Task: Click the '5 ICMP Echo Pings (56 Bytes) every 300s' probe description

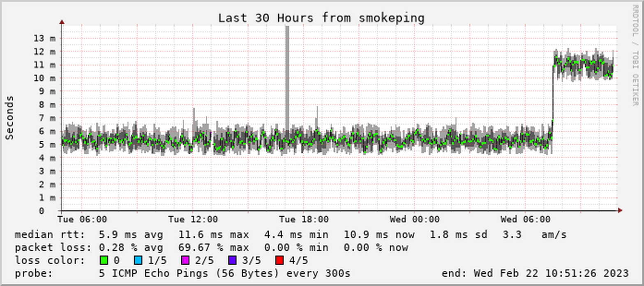Action: tap(225, 273)
